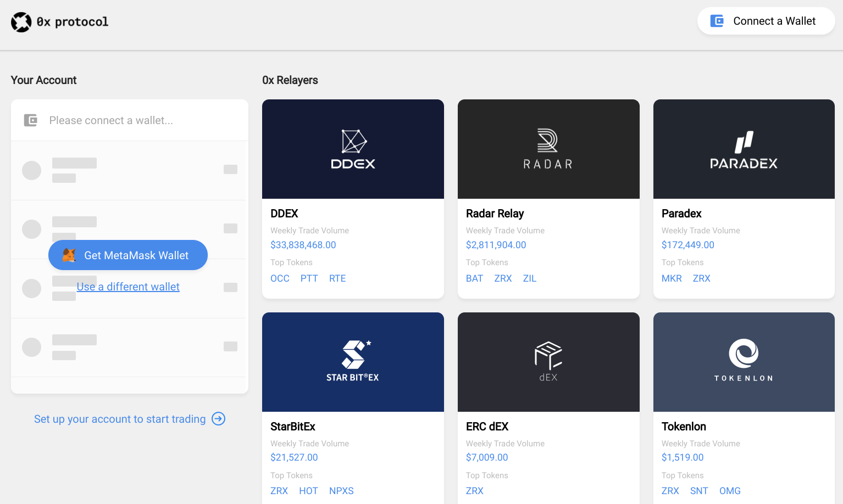Select OMG token under Tokenlon
Image resolution: width=843 pixels, height=504 pixels.
tap(730, 491)
